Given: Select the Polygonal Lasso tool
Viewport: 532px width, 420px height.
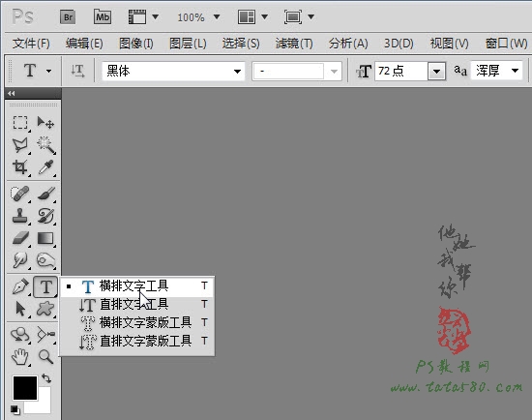Looking at the screenshot, I should pos(20,144).
